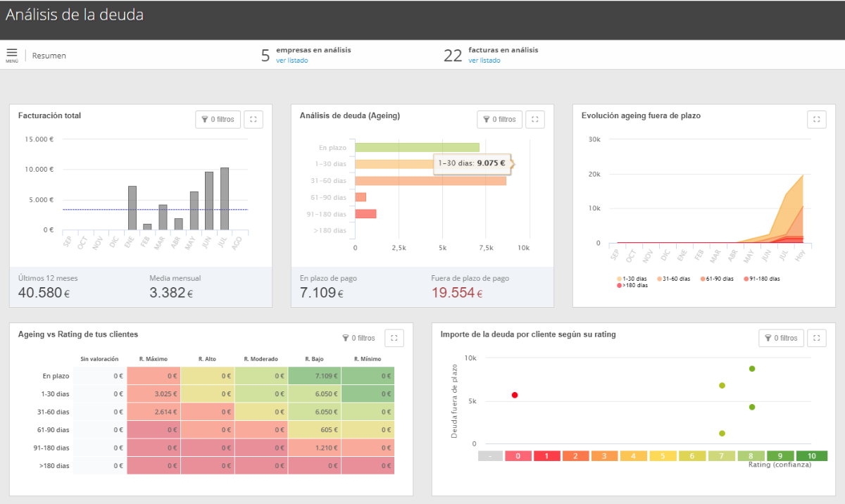Open filters for Análisis de deuda (Ageing)
Image resolution: width=845 pixels, height=504 pixels.
coord(499,120)
